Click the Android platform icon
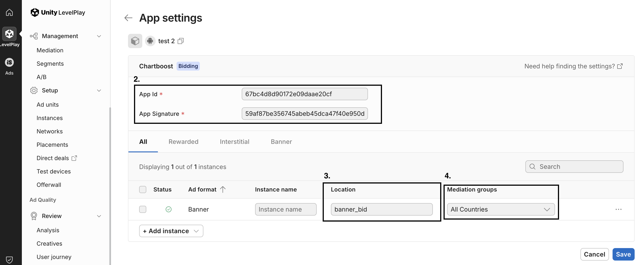Screen dimensions: 644x265 (x=150, y=41)
